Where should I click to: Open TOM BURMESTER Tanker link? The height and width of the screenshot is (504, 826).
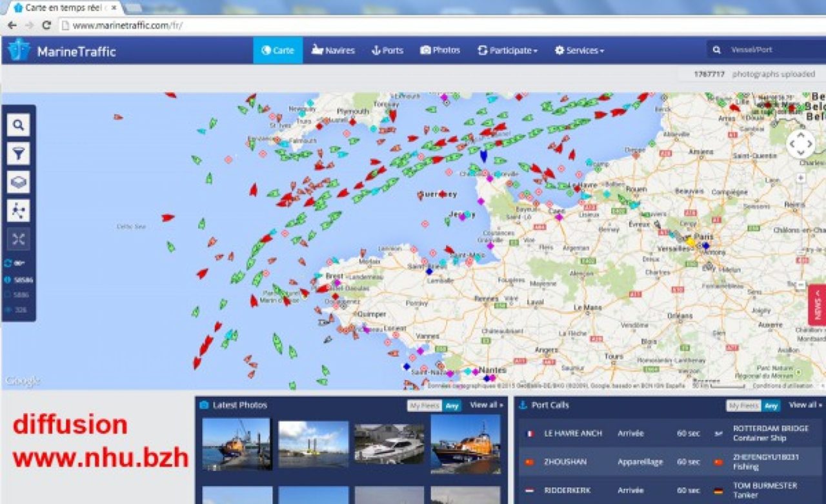[x=765, y=490]
